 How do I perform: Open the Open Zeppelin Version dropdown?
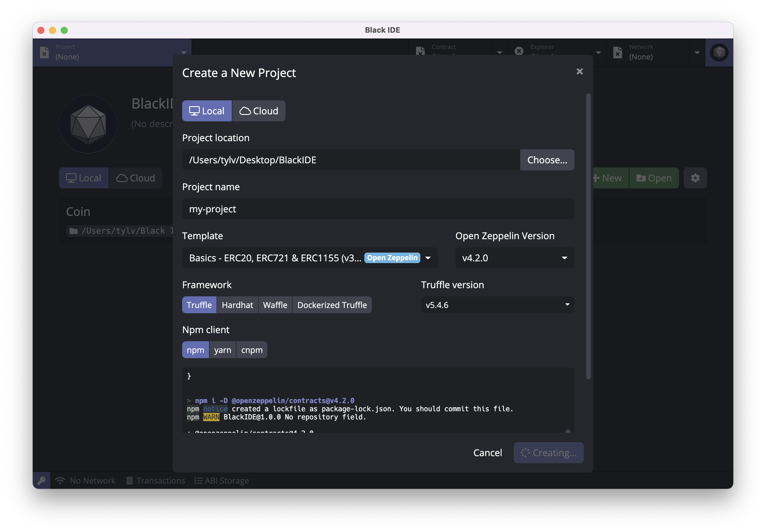tap(514, 258)
